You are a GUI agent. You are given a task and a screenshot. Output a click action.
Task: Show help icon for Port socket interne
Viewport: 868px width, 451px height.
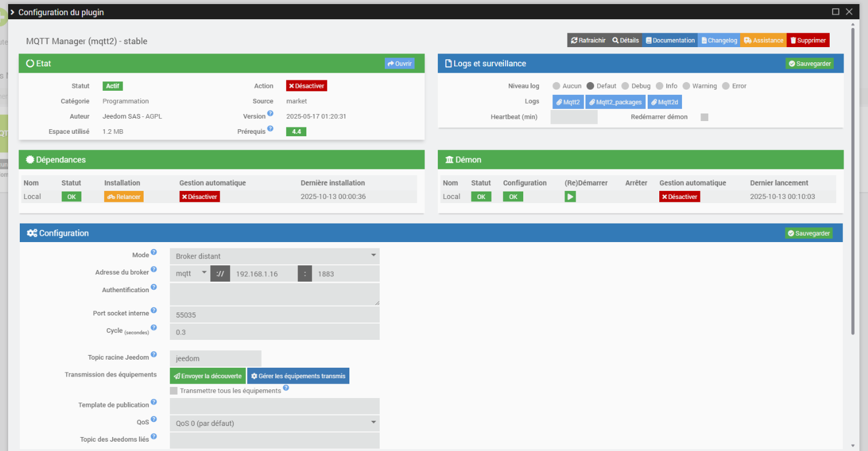coord(154,310)
